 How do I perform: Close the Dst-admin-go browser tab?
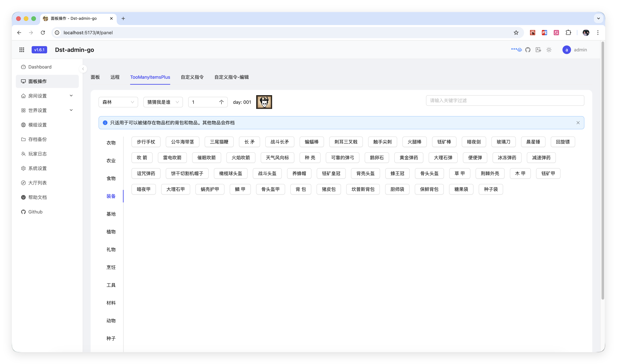(111, 18)
